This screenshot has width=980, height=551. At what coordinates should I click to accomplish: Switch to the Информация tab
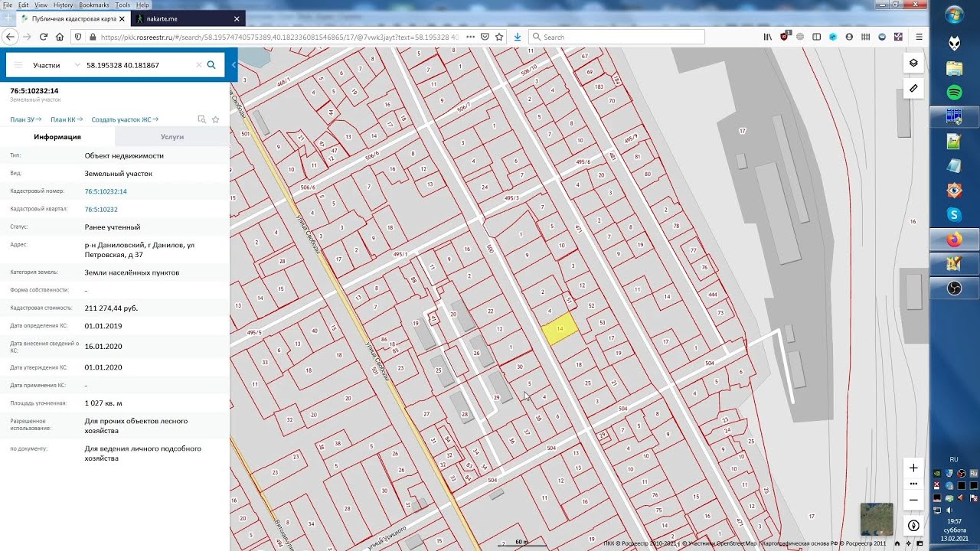(x=57, y=137)
